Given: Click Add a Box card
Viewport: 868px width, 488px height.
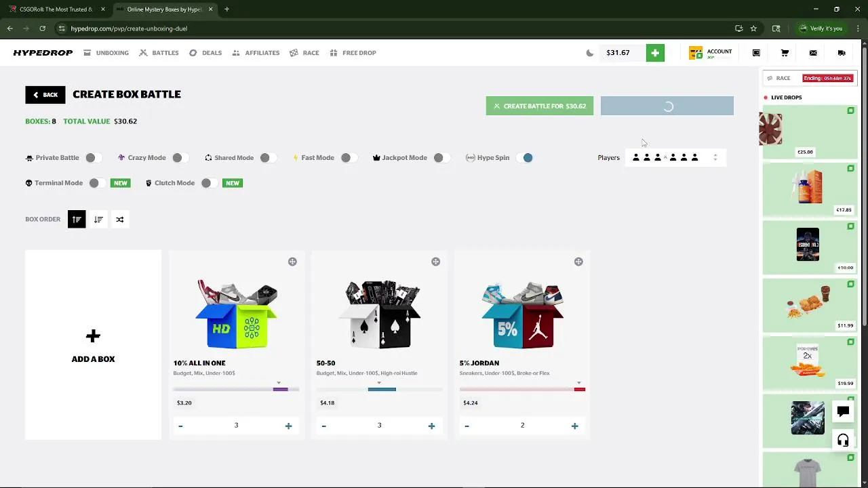Looking at the screenshot, I should point(94,345).
